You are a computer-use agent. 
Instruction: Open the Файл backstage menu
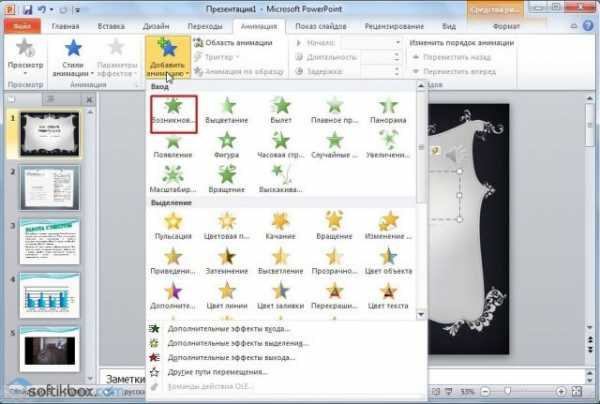click(x=23, y=26)
